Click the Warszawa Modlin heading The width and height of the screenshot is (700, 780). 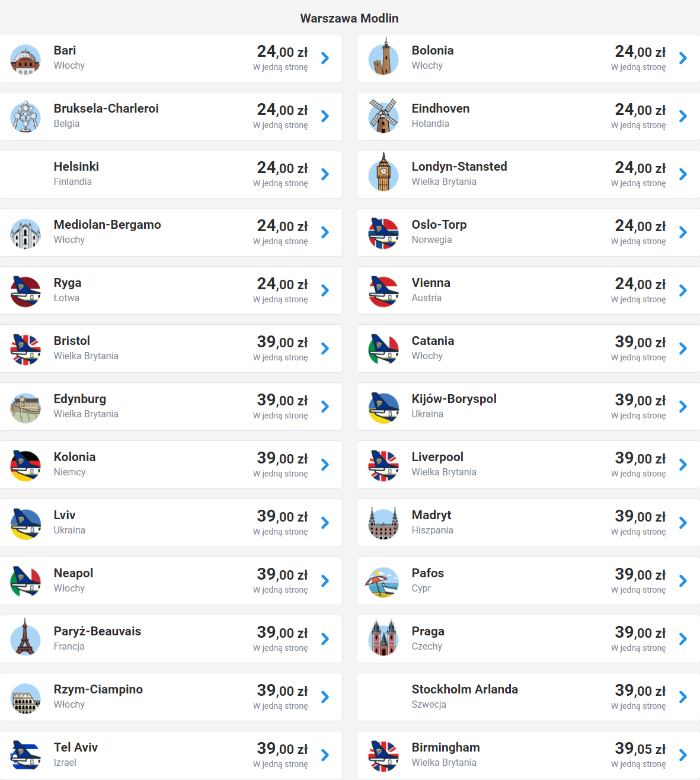(x=349, y=18)
